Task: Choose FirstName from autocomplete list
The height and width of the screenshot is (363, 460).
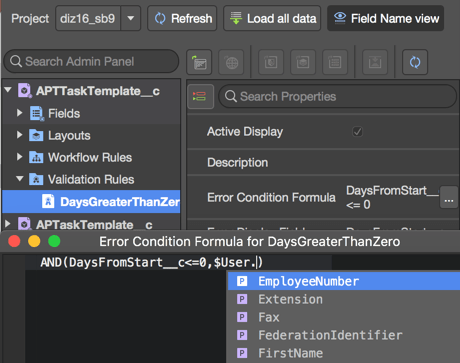Action: point(344,353)
